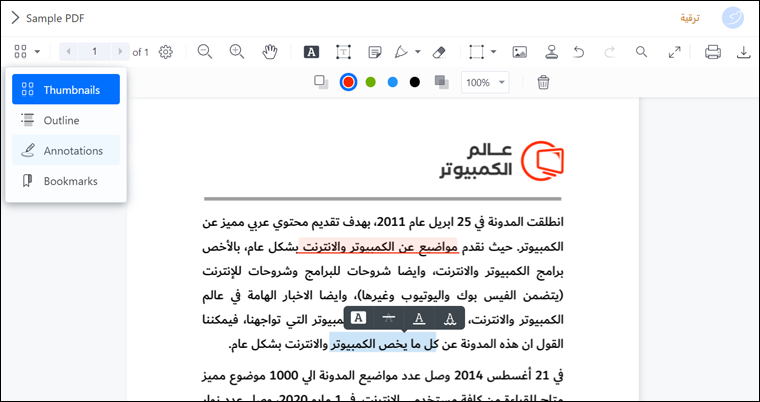
Task: Select the text highlight tool
Action: (x=311, y=52)
